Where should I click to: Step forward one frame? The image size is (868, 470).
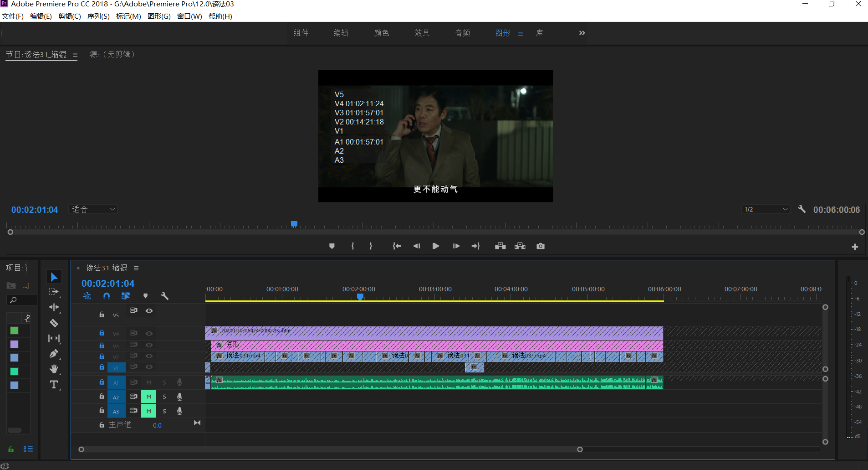[x=456, y=246]
